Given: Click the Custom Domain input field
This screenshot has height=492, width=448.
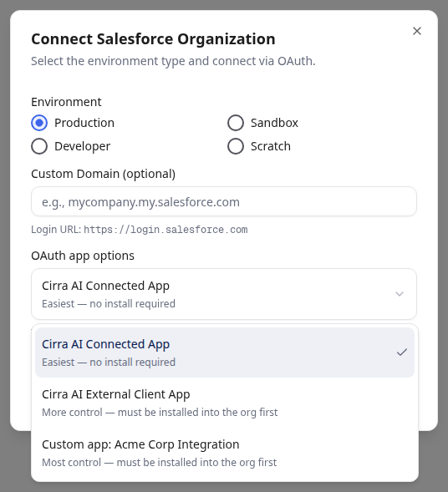Looking at the screenshot, I should pos(224,201).
